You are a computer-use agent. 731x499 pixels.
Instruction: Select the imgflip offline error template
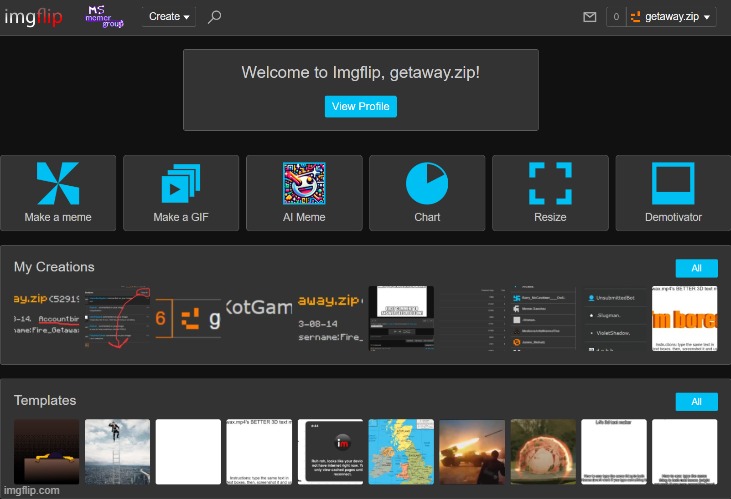[x=330, y=451]
